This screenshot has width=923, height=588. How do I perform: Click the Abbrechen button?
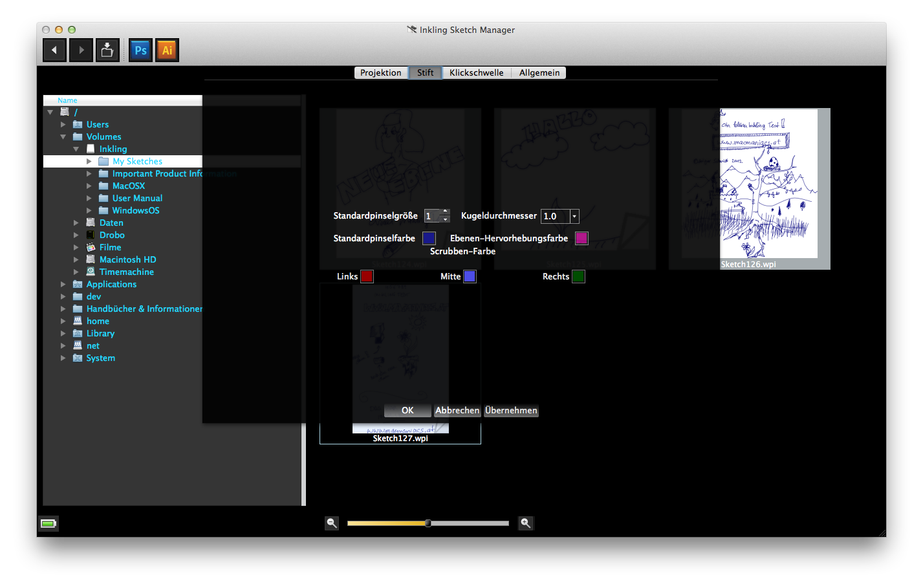point(457,410)
